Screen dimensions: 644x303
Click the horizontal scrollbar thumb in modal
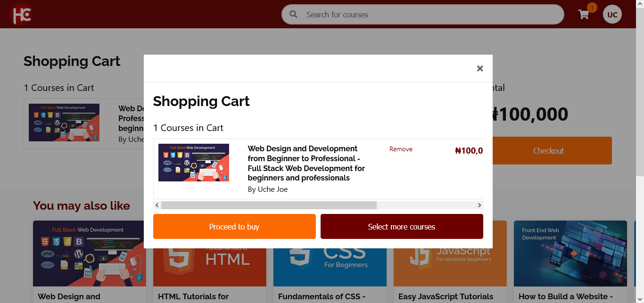269,205
